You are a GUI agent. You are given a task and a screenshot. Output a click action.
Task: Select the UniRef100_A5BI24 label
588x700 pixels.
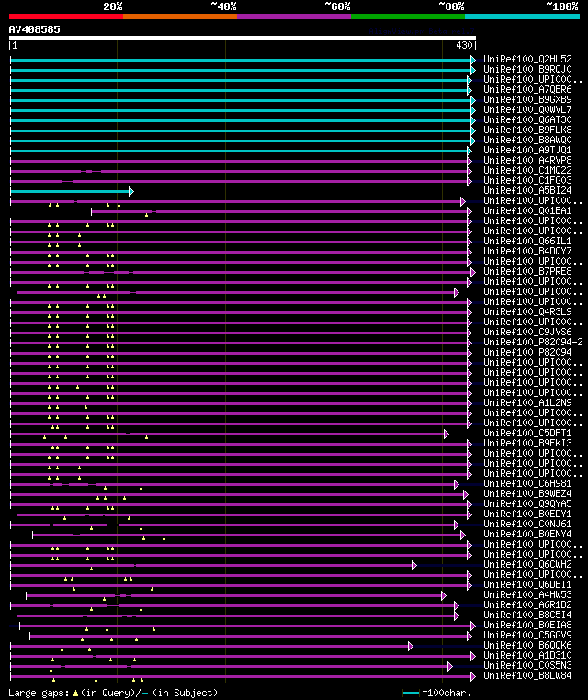click(x=527, y=191)
